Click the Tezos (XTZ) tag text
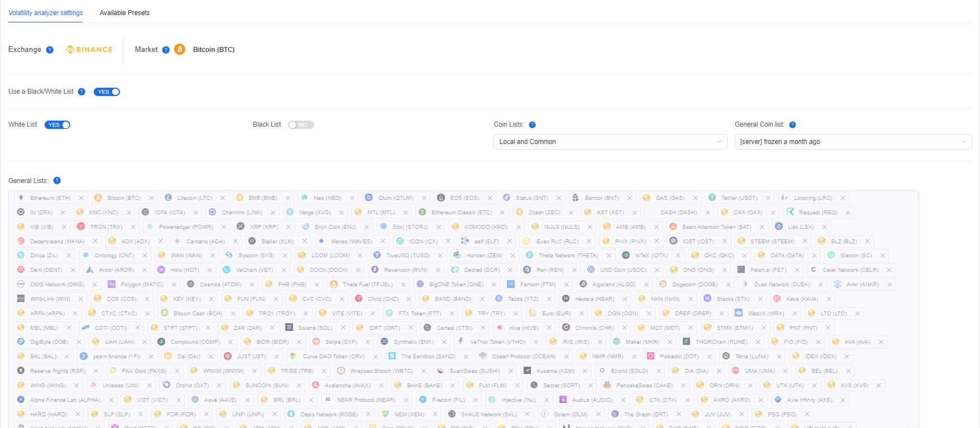 (523, 299)
